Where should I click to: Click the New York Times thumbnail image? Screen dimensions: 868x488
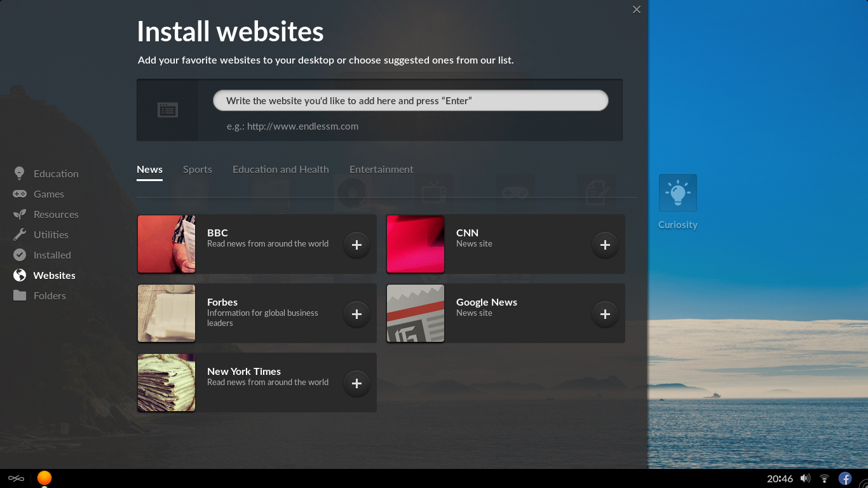pyautogui.click(x=166, y=383)
